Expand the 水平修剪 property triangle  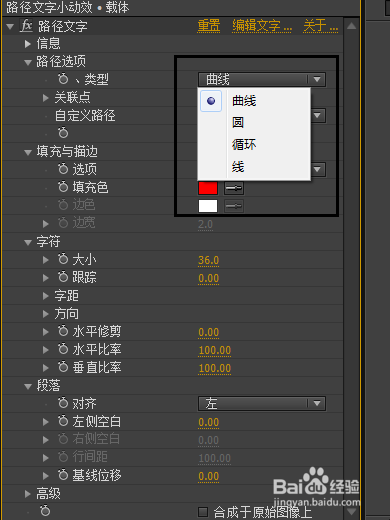(x=46, y=332)
